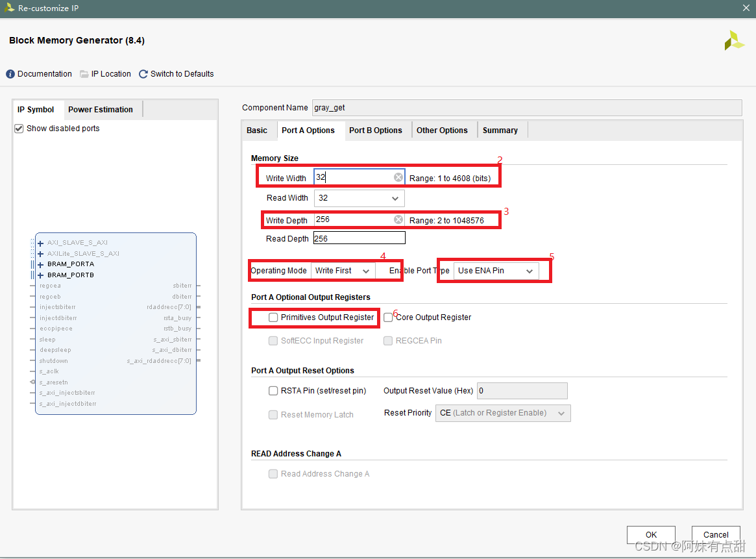
Task: Click the Vivado logo in the title bar
Action: pyautogui.click(x=9, y=8)
